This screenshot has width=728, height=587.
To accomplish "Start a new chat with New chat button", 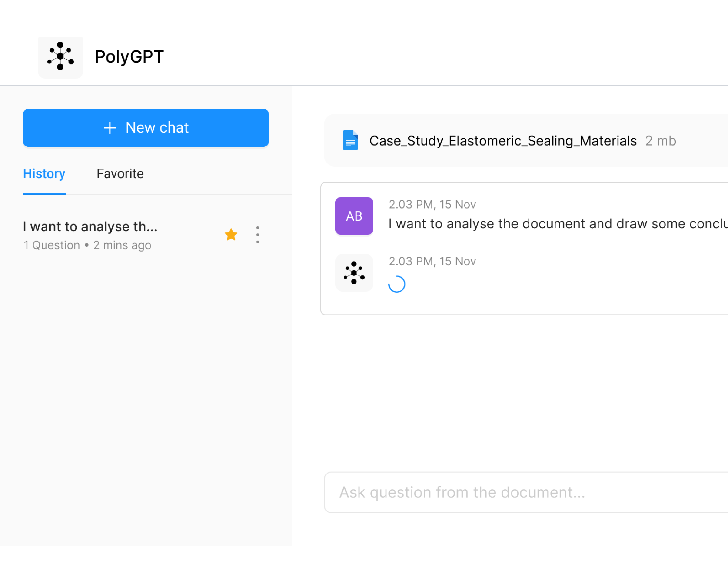I will (146, 128).
